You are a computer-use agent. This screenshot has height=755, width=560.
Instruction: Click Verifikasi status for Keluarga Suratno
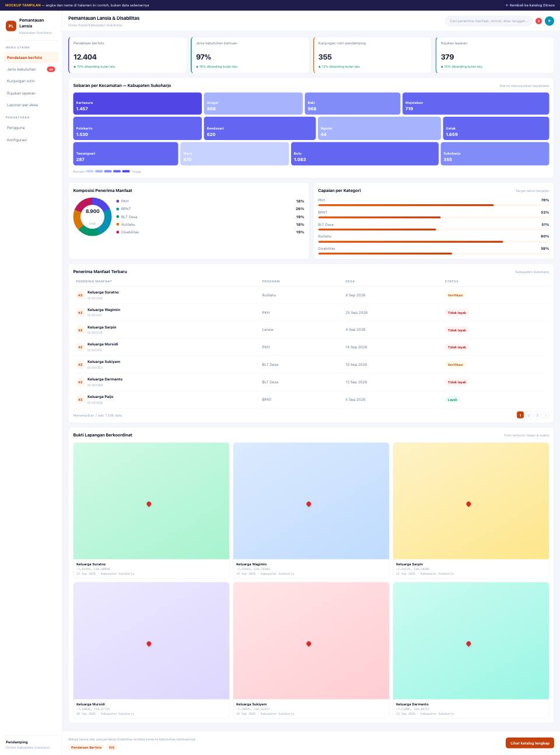tap(455, 295)
